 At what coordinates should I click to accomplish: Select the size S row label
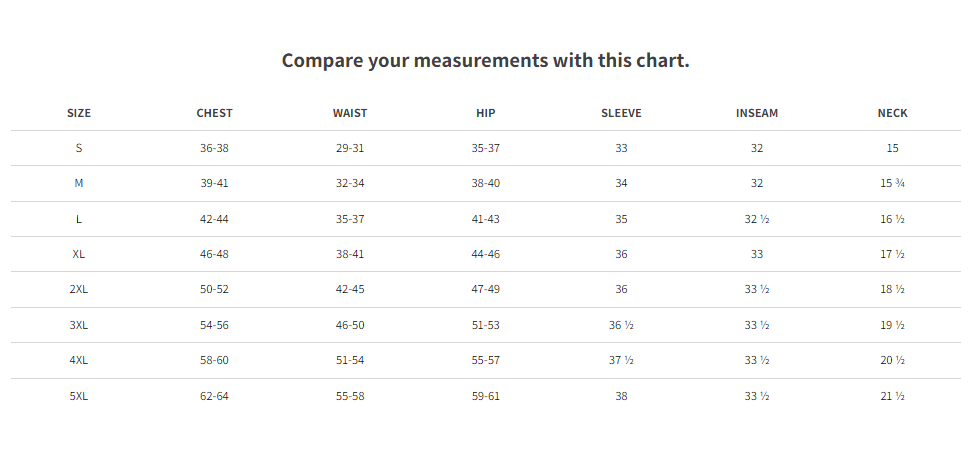pyautogui.click(x=79, y=149)
